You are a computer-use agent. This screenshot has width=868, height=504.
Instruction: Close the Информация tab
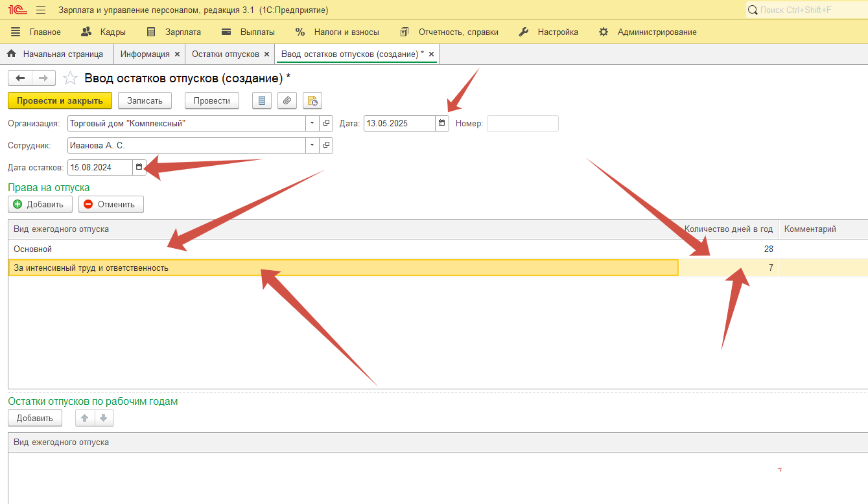point(177,54)
